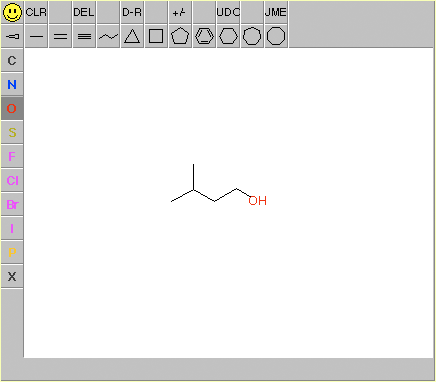Click the yellow smiley face icon
Viewport: 436px width, 382px height.
[x=12, y=12]
